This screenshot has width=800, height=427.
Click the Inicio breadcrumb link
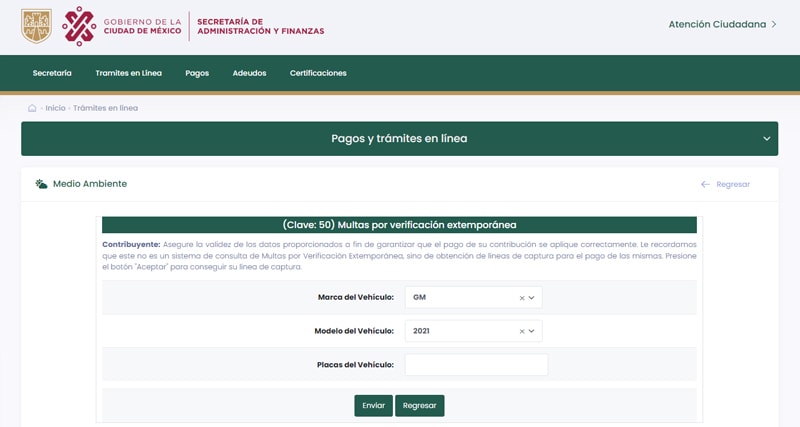[55, 108]
